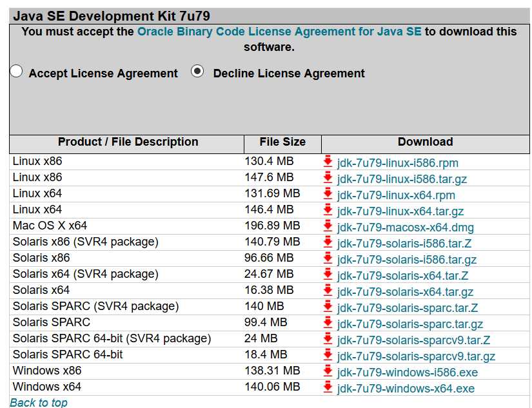Download jdk-7u79-solaris-i586.tar.gz link
This screenshot has width=532, height=408.
point(407,260)
